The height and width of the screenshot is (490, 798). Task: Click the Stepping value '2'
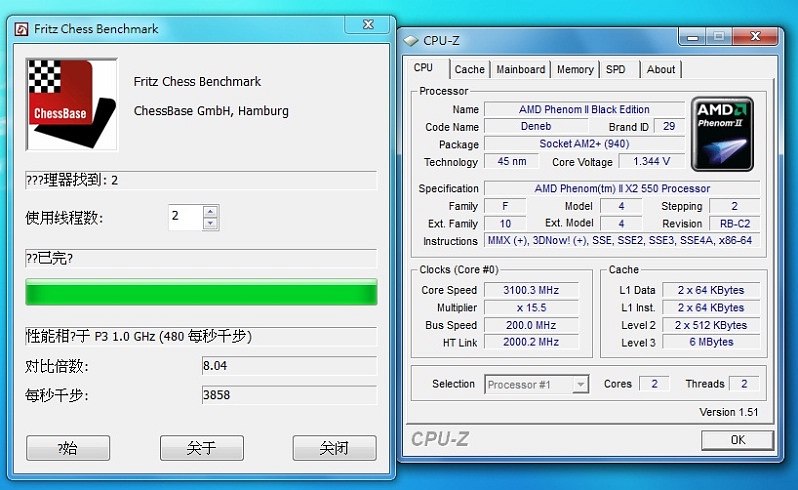(734, 206)
